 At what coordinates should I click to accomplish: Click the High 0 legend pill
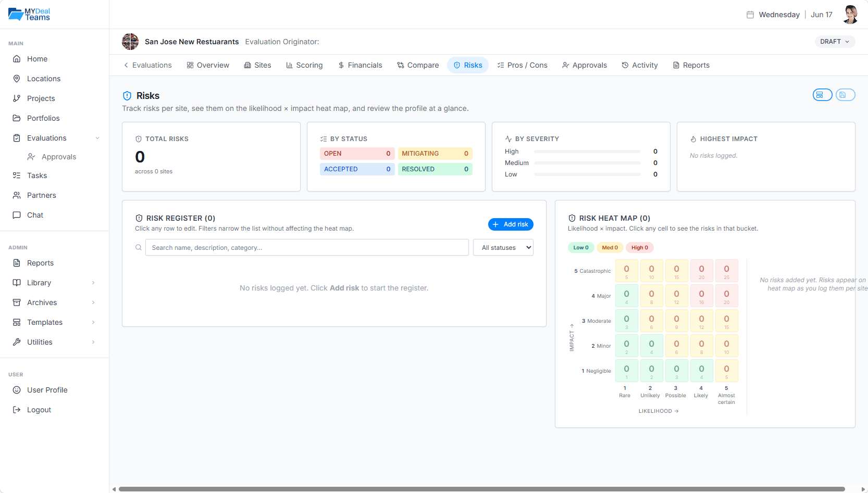click(640, 248)
